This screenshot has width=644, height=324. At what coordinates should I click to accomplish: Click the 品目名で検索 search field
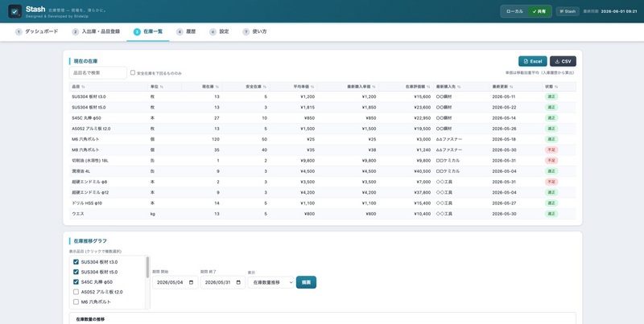(98, 73)
